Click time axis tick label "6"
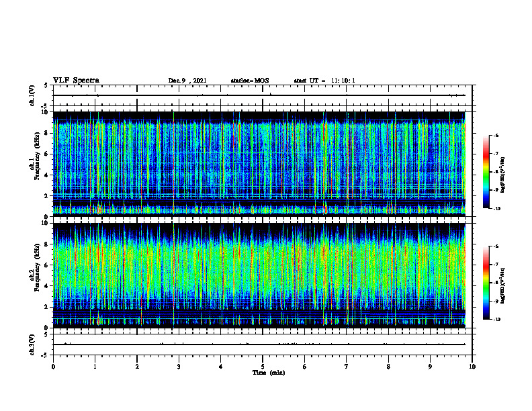 305,367
